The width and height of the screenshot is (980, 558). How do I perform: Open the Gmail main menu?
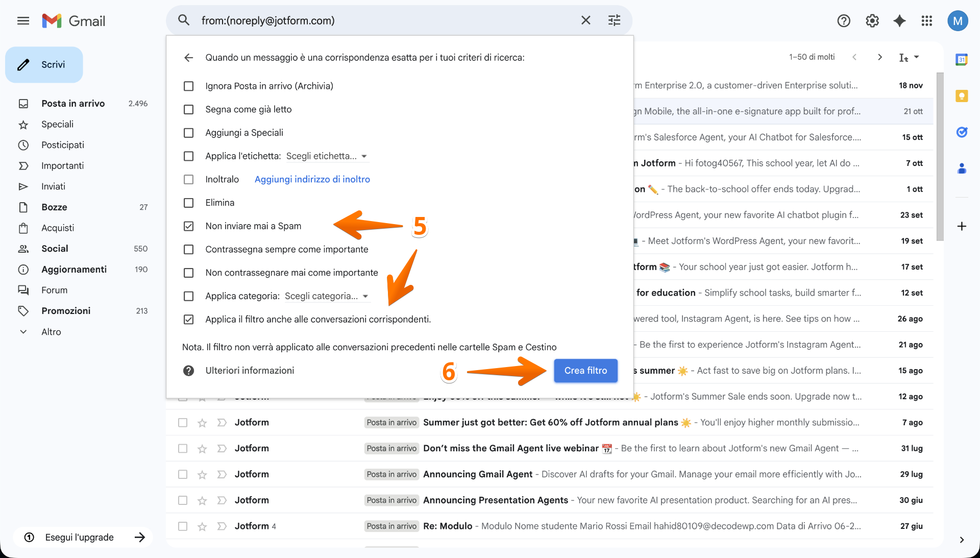(x=23, y=21)
